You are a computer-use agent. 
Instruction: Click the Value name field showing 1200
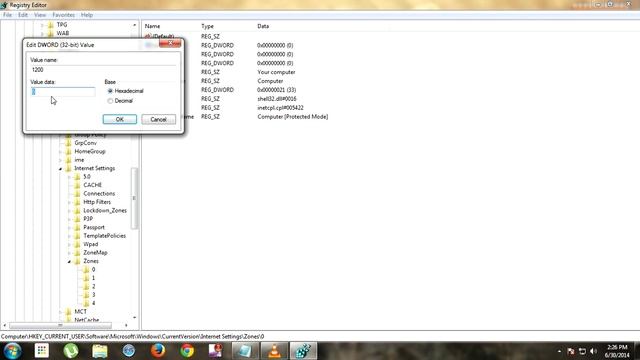click(104, 70)
